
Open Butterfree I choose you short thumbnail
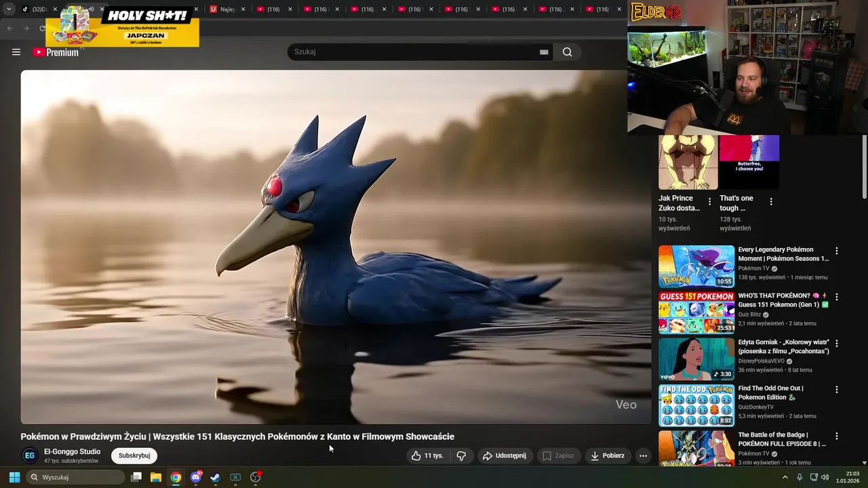(x=749, y=162)
